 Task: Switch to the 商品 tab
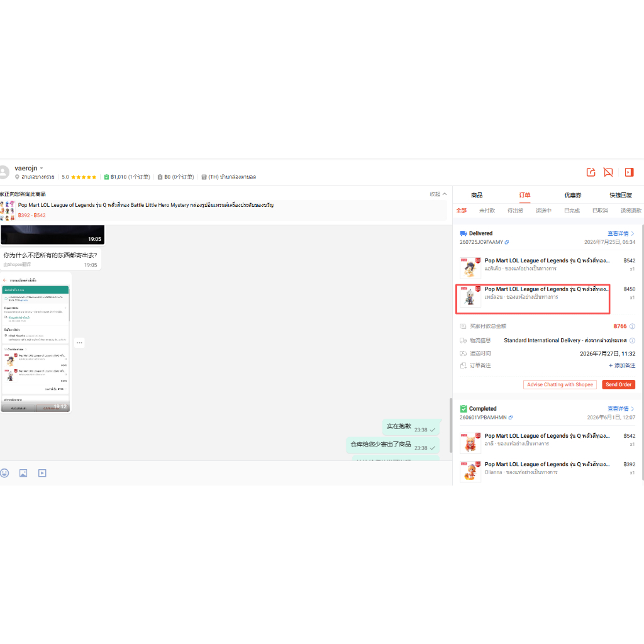click(x=477, y=195)
